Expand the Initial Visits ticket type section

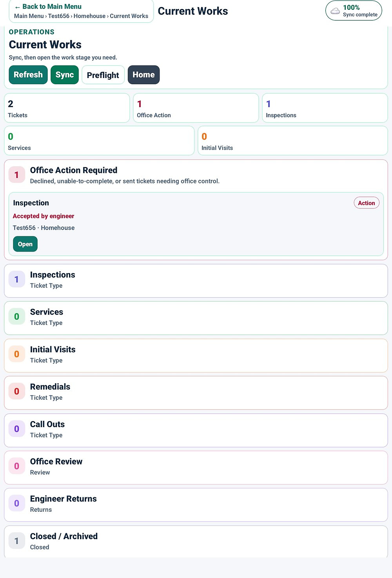[196, 355]
